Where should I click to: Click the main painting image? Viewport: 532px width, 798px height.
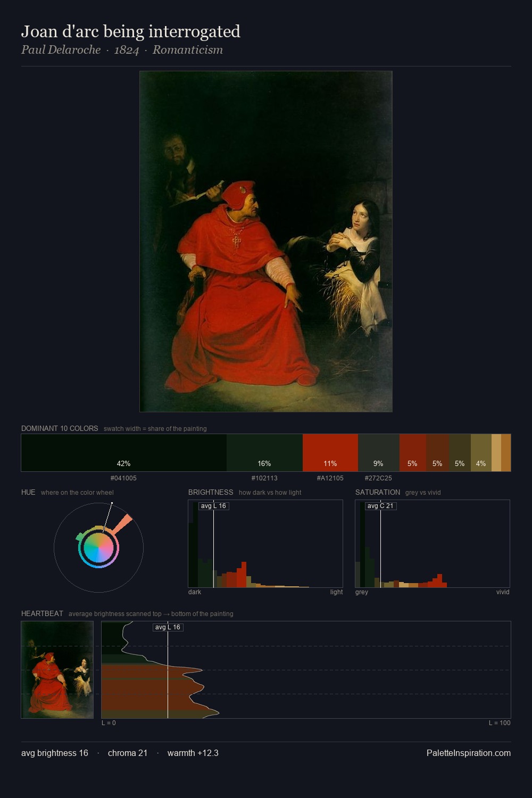[266, 242]
